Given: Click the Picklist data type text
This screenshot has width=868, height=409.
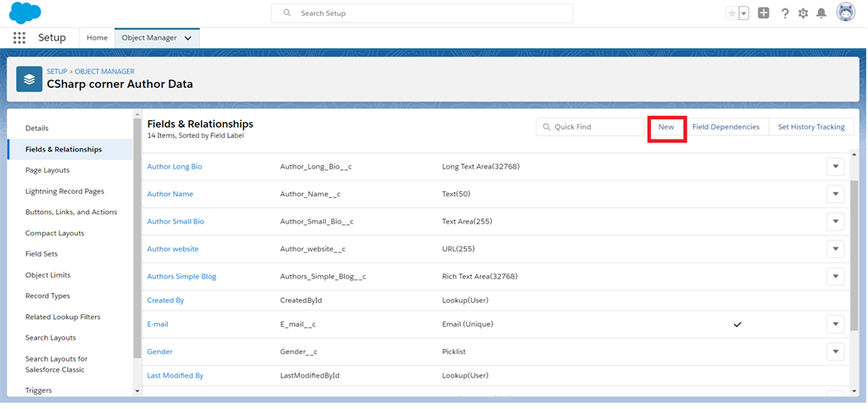Looking at the screenshot, I should pyautogui.click(x=454, y=351).
